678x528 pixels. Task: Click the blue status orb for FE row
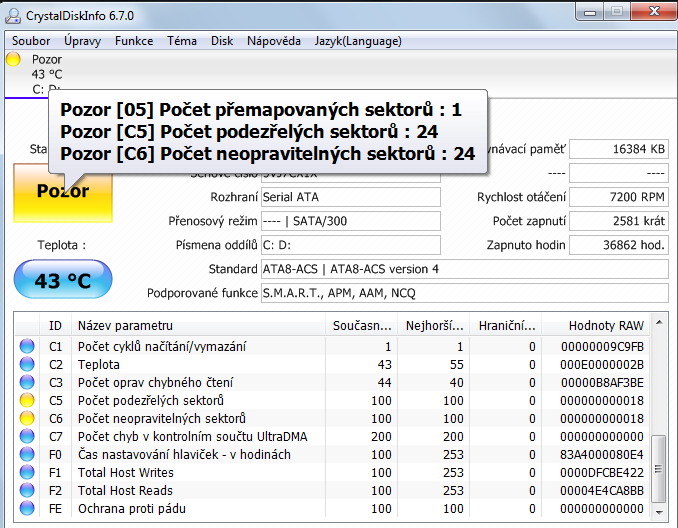click(28, 509)
